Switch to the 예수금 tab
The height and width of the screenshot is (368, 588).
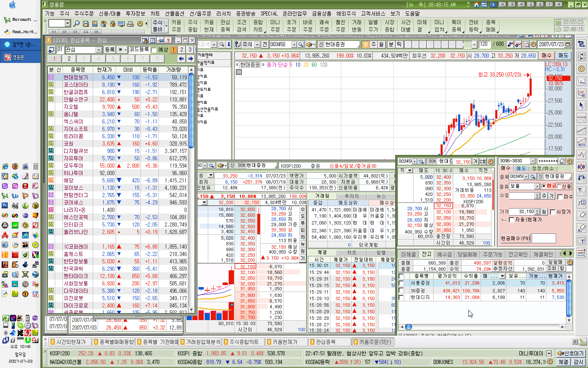click(x=445, y=254)
